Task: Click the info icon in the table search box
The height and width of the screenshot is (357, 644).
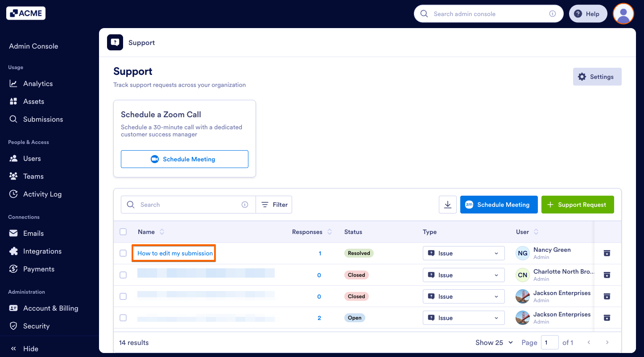Action: tap(245, 205)
